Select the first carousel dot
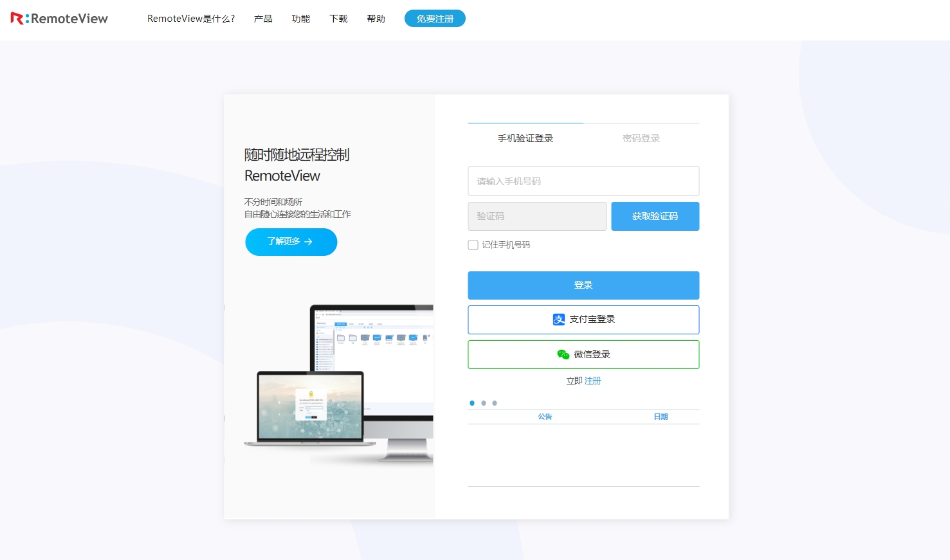The image size is (950, 560). coord(472,403)
